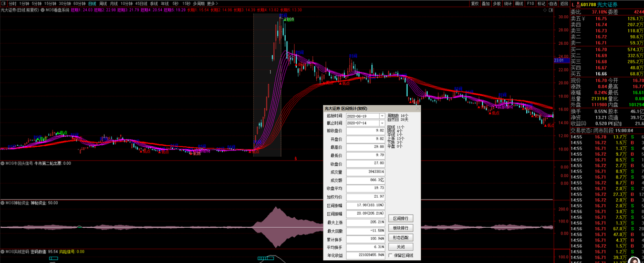Click the 光大证券(日线 前复权) chart title
Screen dimensions: 644x263
[x=20, y=9]
